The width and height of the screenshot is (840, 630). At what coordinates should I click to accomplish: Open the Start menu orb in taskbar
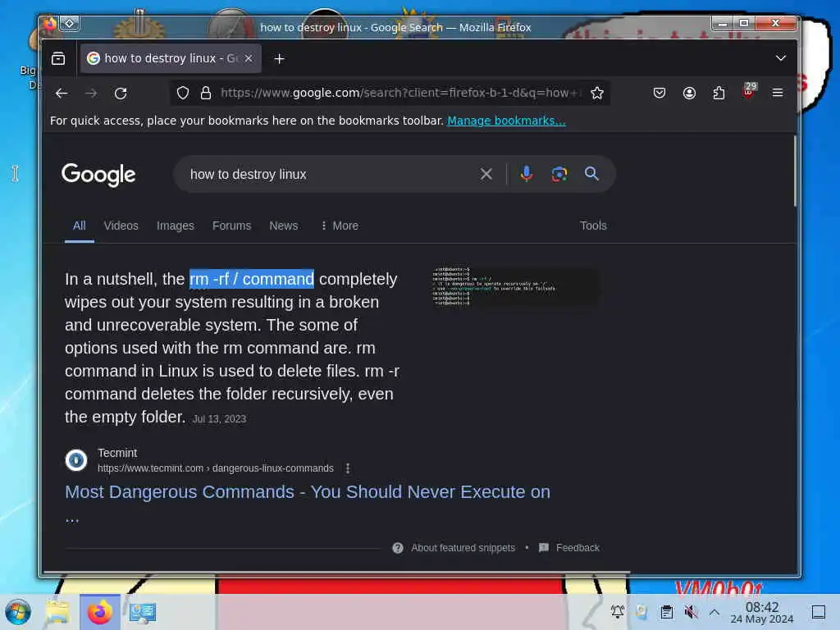pyautogui.click(x=18, y=612)
